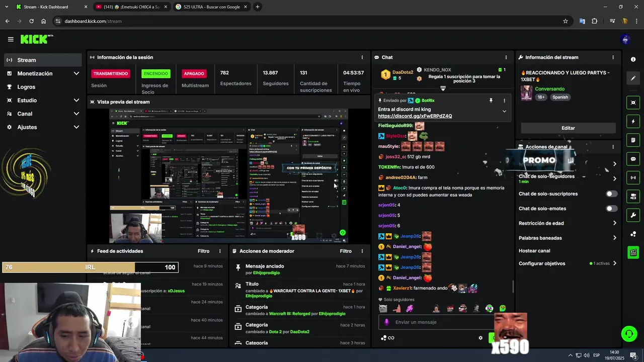Click the pin icon on pinned message
This screenshot has height=362, width=644.
491,101
